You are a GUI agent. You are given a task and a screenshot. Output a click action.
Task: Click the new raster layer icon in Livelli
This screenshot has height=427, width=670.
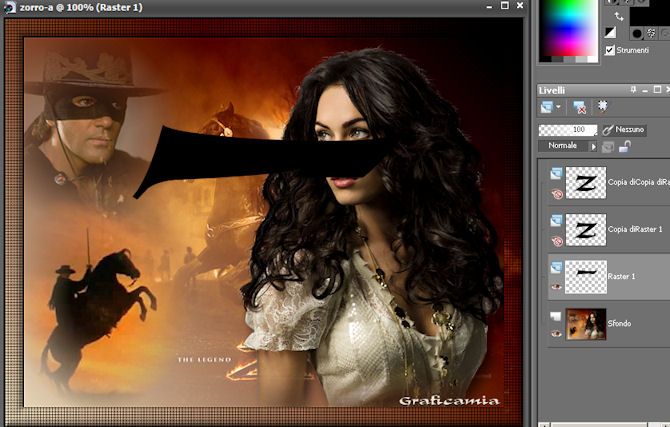(x=547, y=107)
